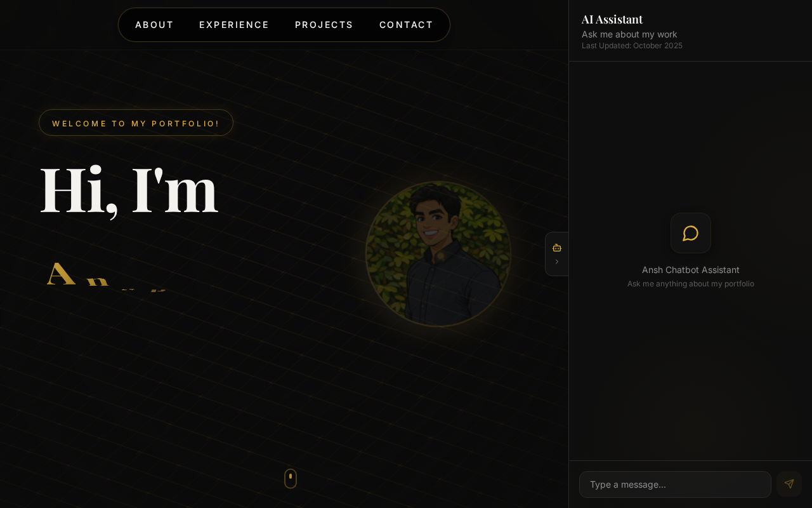Click the circular profile avatar image
Screen dimensions: 812x508
pos(438,254)
